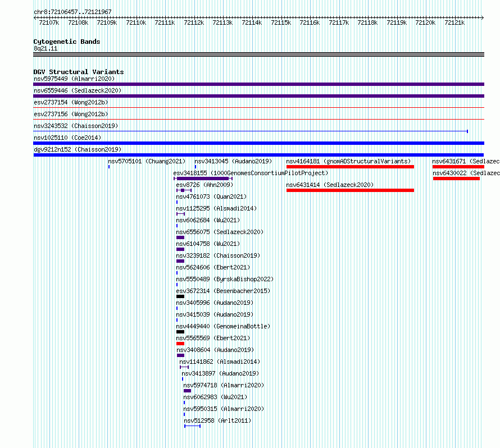This screenshot has width=500, height=448.
Task: Click nsv5705101 (Chuang2021) variant label
Action: 147,161
